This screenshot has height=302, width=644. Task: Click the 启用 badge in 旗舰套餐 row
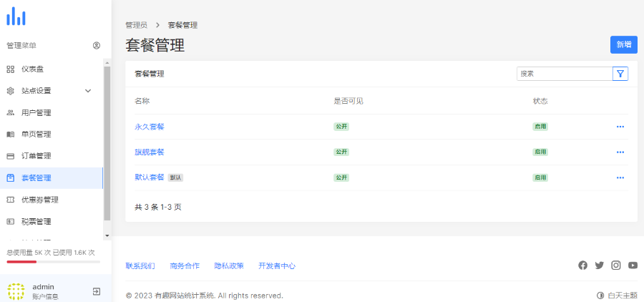[540, 152]
